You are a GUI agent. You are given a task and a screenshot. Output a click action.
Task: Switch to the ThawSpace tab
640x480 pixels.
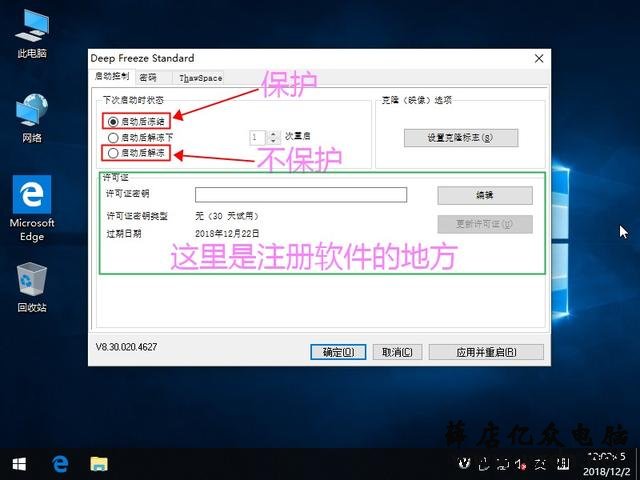[200, 78]
